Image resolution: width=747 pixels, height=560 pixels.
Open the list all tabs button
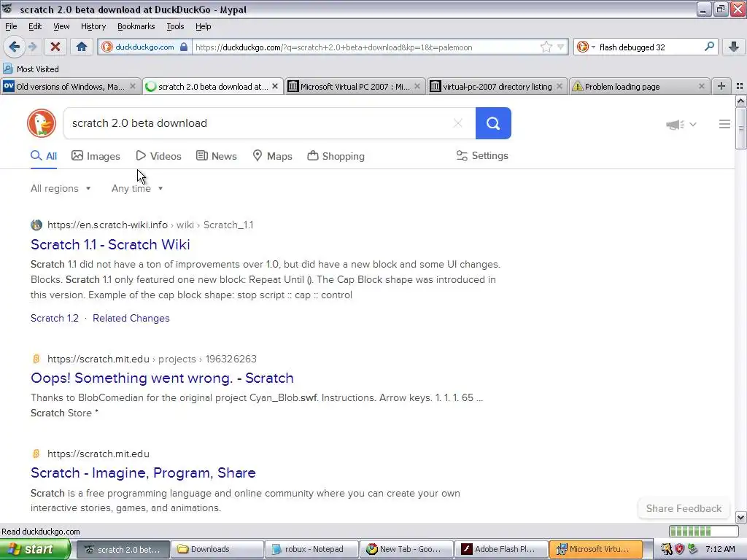click(740, 86)
